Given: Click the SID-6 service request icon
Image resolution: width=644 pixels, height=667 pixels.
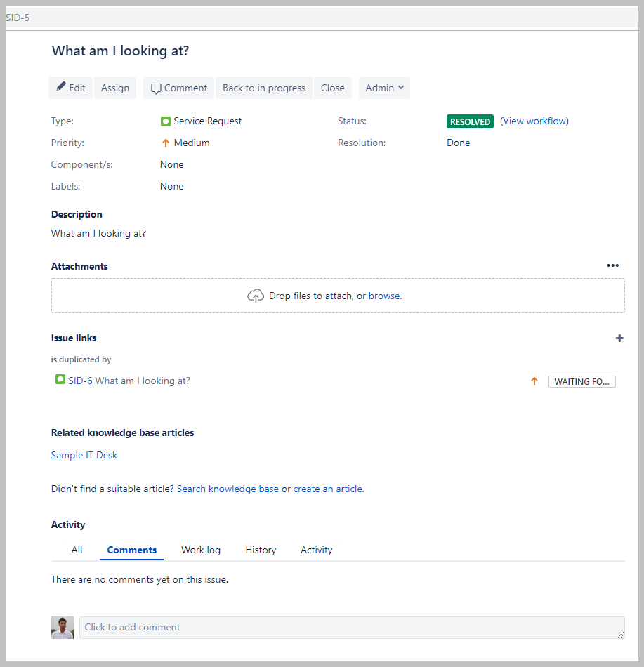Looking at the screenshot, I should point(60,379).
